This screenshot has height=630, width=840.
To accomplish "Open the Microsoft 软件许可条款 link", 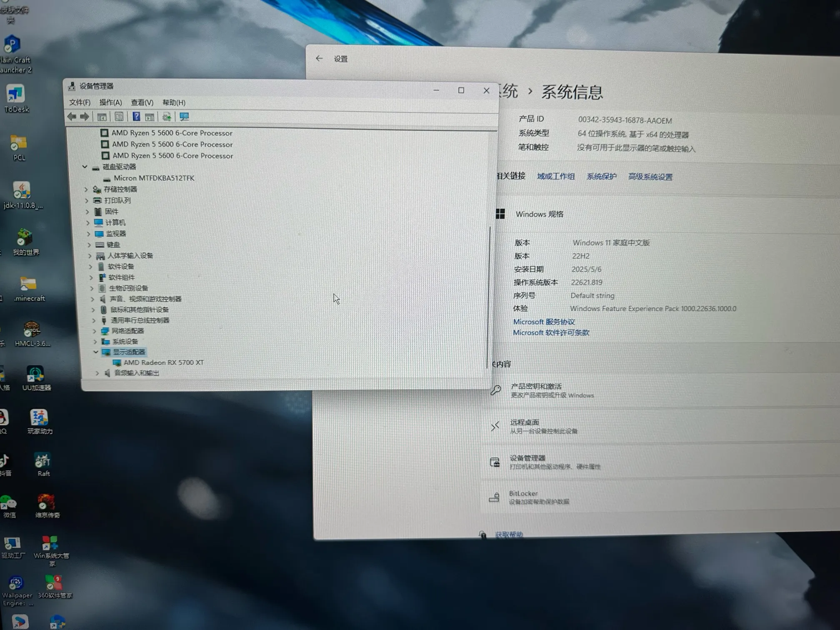I will click(x=551, y=332).
